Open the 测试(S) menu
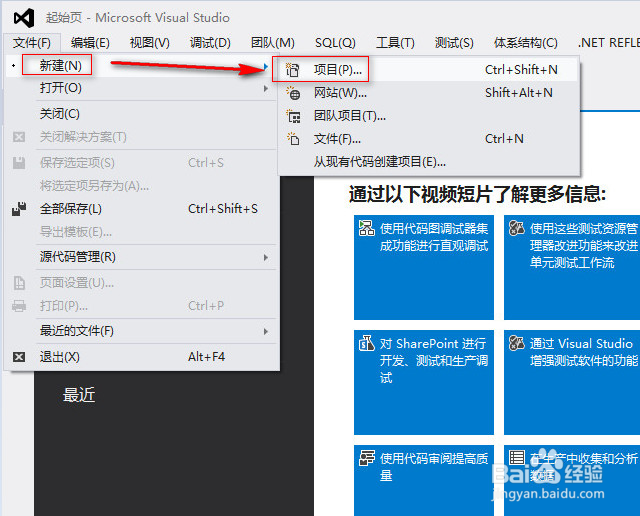The height and width of the screenshot is (516, 640). [x=454, y=42]
